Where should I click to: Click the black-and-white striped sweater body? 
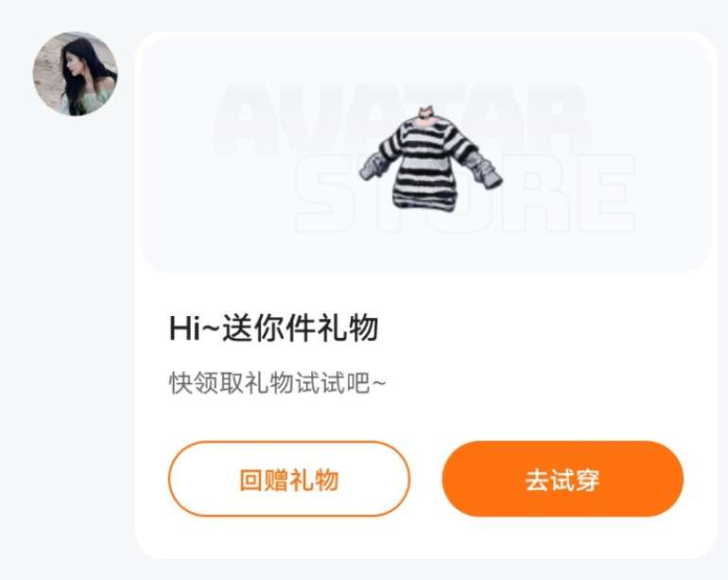tap(426, 167)
